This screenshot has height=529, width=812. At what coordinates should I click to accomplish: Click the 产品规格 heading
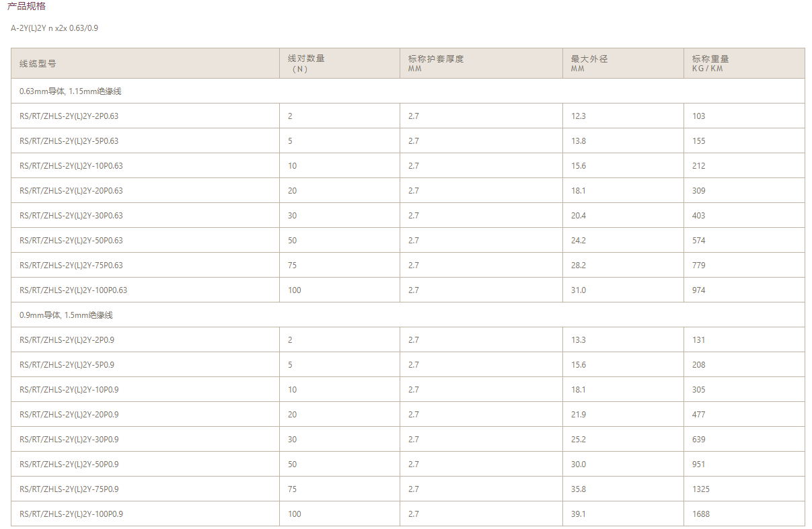pyautogui.click(x=26, y=6)
